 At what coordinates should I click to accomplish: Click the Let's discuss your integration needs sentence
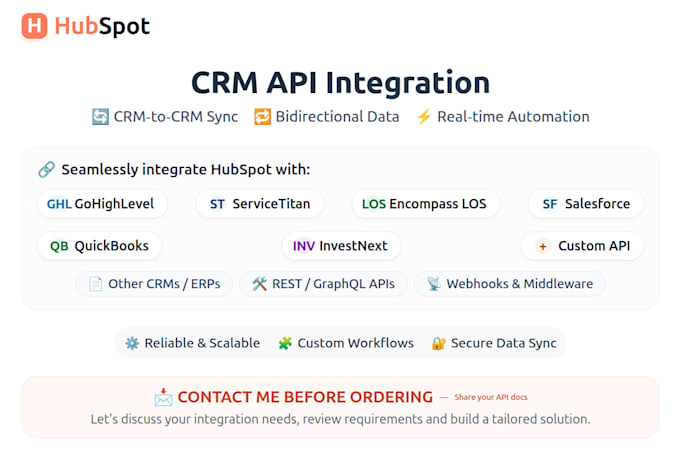340,419
